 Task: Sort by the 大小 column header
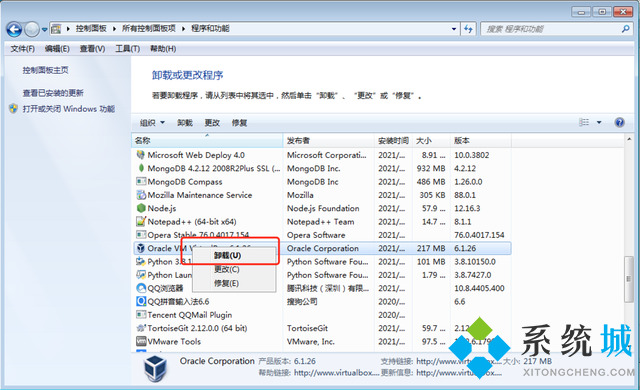(x=431, y=141)
